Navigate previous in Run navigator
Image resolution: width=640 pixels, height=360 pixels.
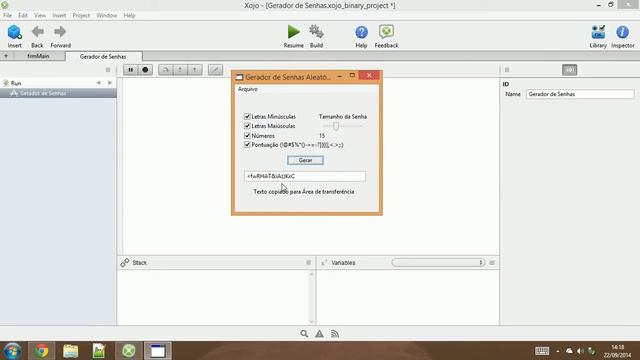98,83
